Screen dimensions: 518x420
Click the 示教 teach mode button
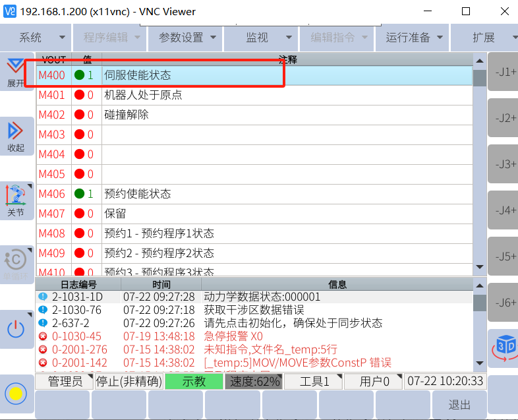[194, 381]
